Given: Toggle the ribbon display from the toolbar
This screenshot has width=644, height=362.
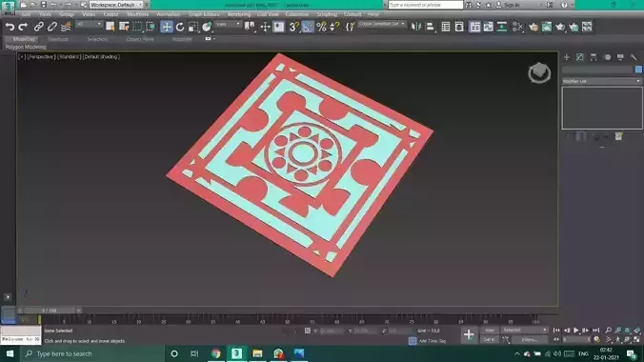Looking at the screenshot, I should (x=474, y=27).
